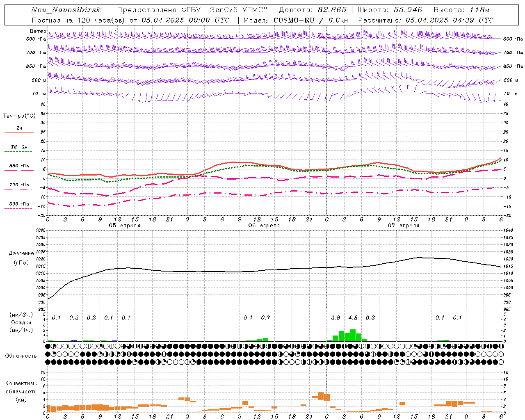Click the Давление panel label
The height and width of the screenshot is (420, 525).
(21, 253)
